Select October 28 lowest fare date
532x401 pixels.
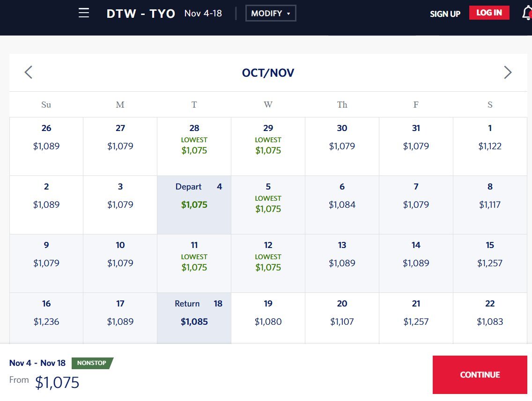[x=194, y=146]
